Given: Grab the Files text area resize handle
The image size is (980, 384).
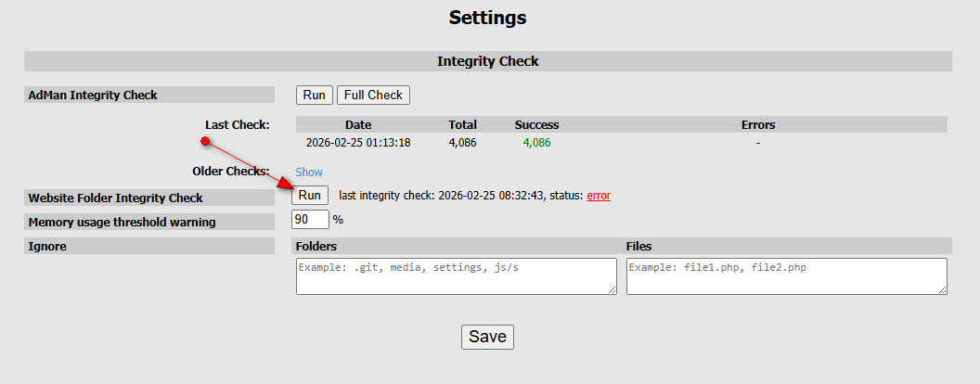Looking at the screenshot, I should tap(942, 289).
